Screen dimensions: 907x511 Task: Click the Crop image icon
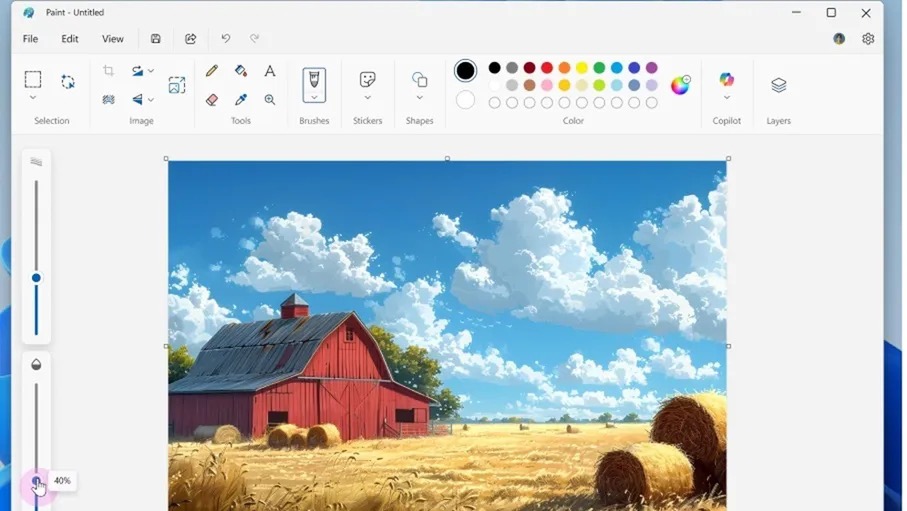[108, 71]
